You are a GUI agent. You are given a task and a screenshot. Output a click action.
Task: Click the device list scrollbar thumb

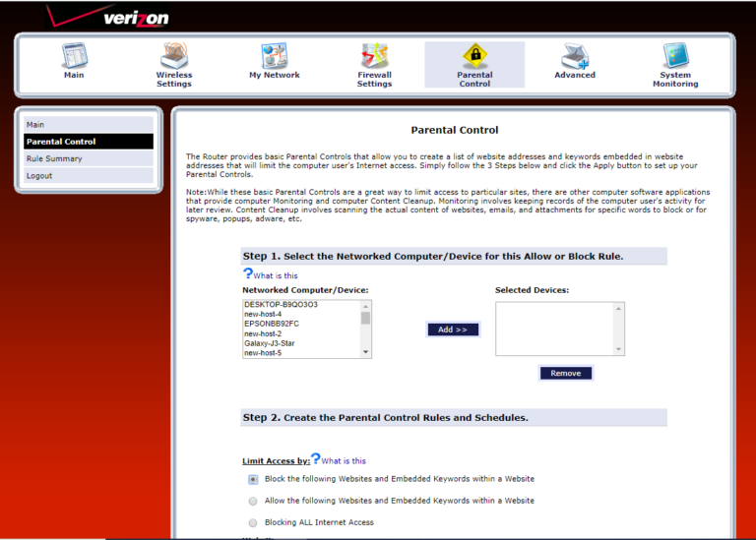pyautogui.click(x=365, y=318)
